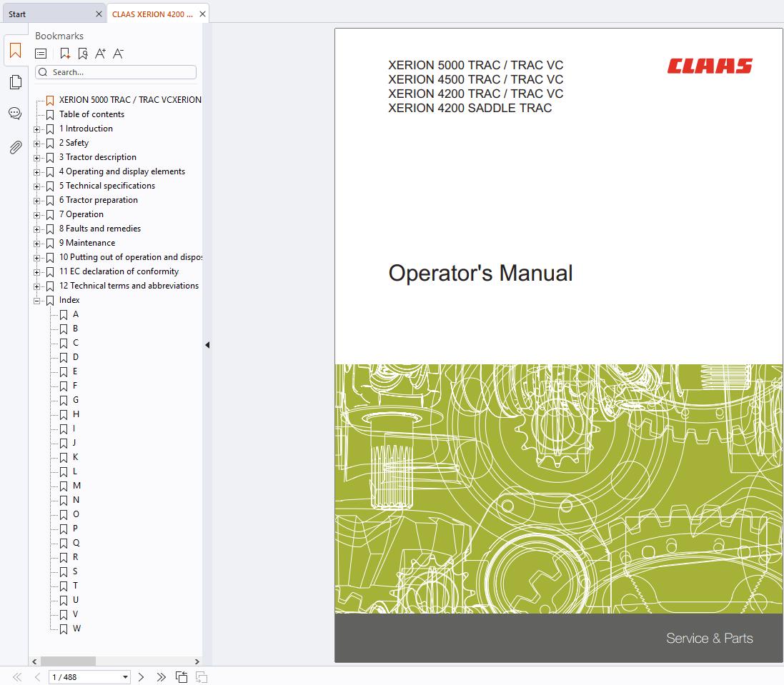
Task: Close the CLAAS XERION document tab
Action: pyautogui.click(x=203, y=14)
